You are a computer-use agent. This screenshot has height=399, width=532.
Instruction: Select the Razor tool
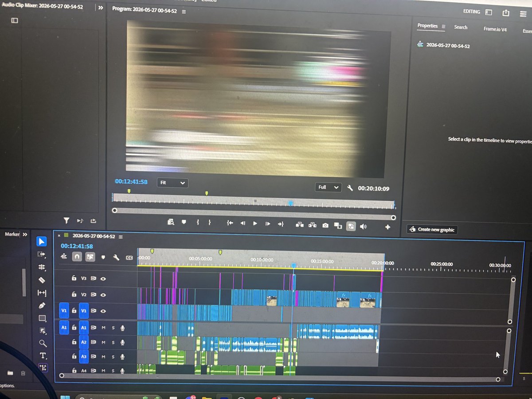point(42,280)
